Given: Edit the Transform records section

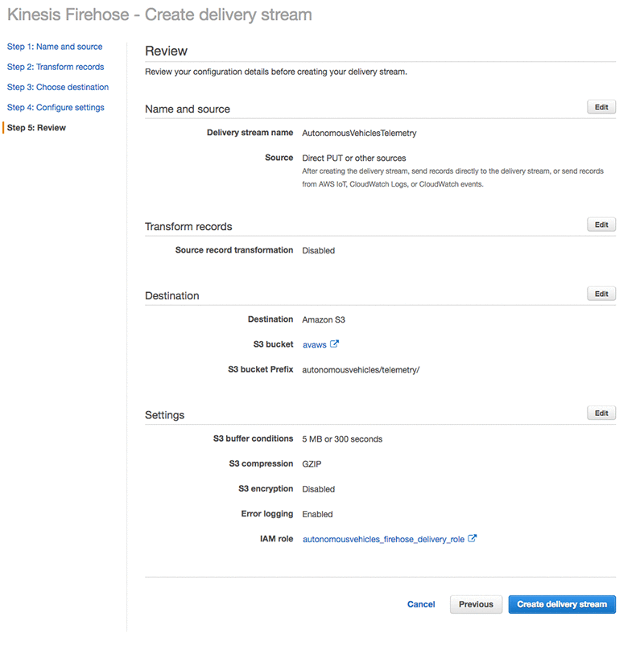Looking at the screenshot, I should pos(601,224).
